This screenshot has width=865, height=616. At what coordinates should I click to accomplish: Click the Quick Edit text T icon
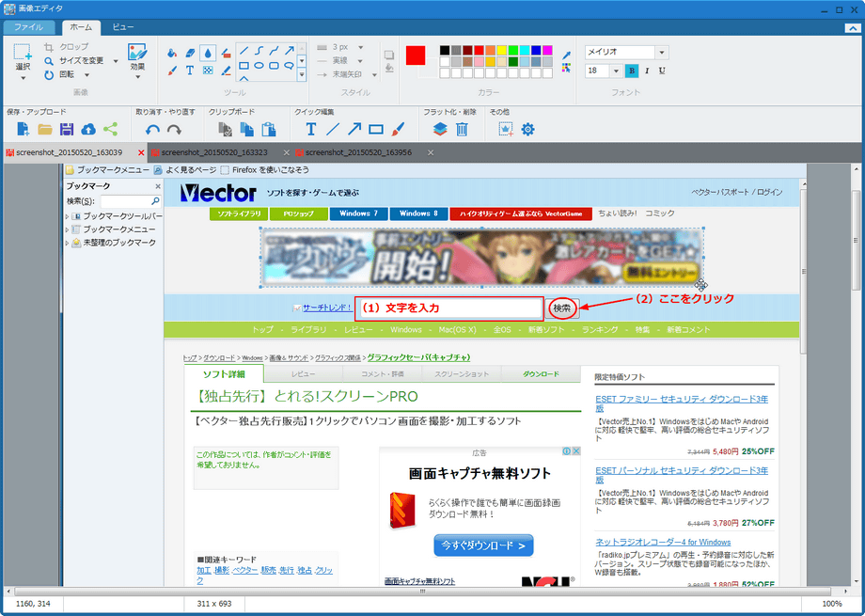tap(310, 129)
